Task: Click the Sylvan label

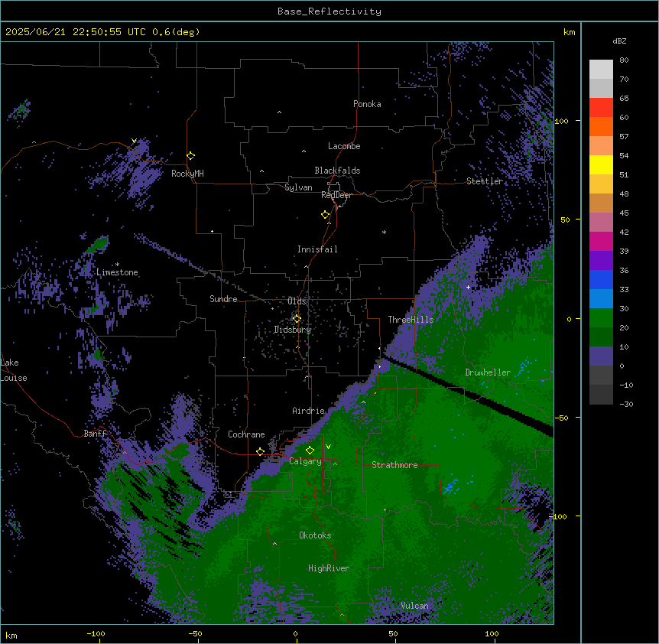Action: 298,187
